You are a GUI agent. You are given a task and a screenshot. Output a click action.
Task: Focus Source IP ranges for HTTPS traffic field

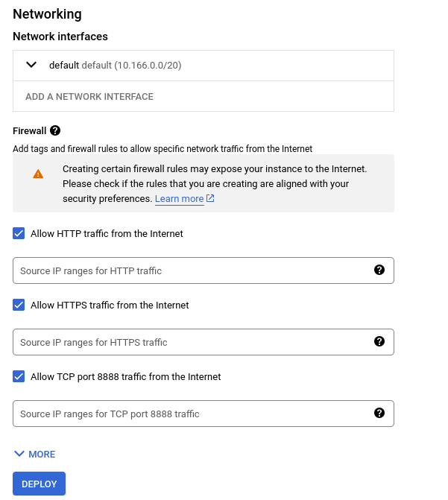point(204,342)
